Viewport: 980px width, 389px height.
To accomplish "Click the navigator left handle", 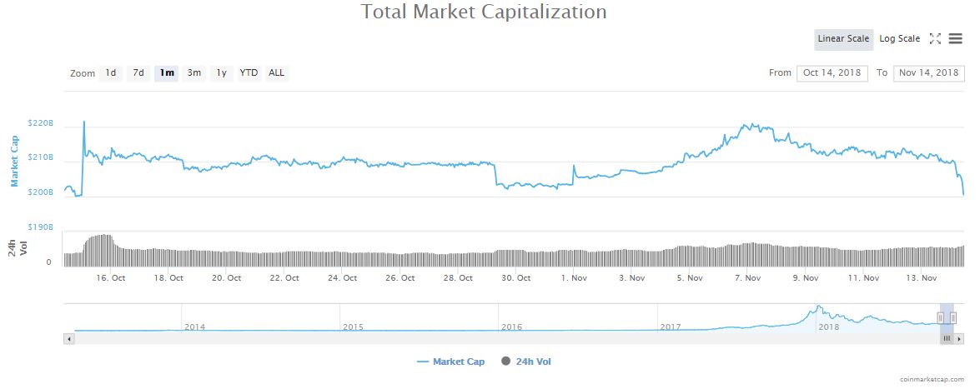I will pos(940,317).
